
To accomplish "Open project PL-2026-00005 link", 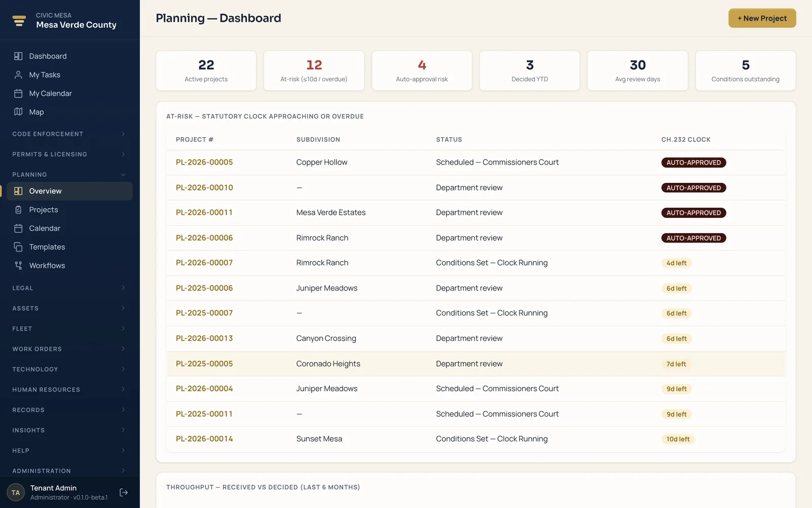I will click(204, 163).
